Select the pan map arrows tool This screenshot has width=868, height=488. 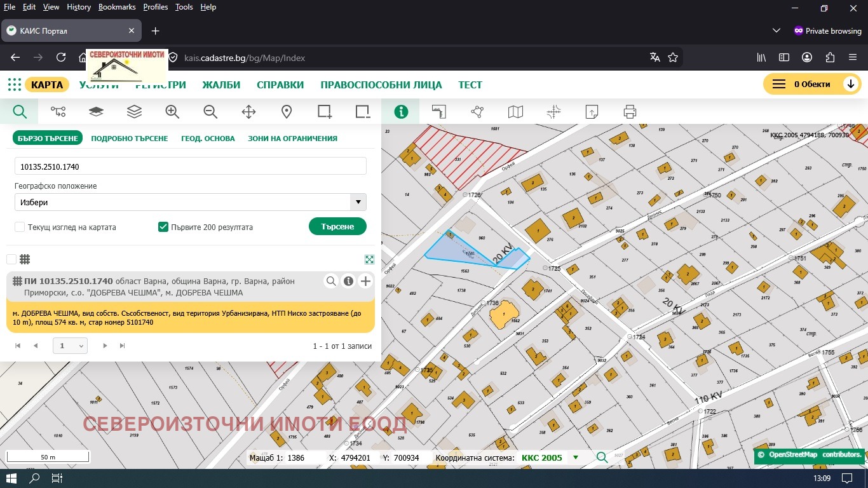coord(248,112)
